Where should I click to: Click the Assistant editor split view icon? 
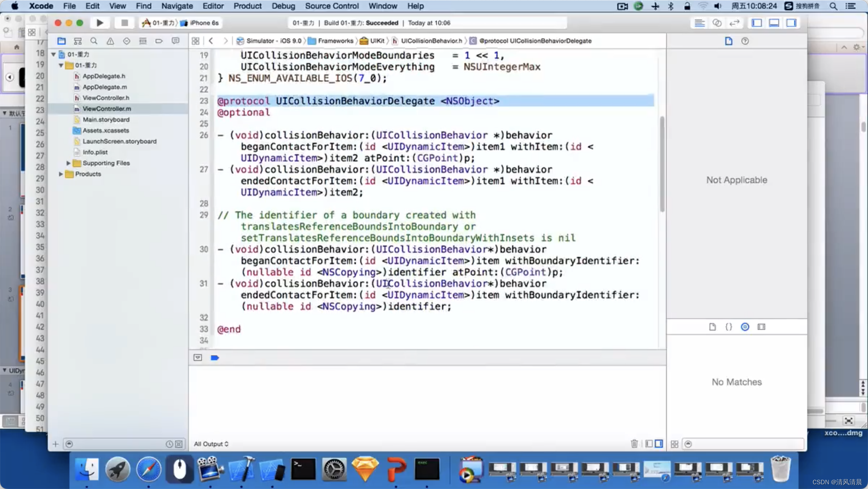click(716, 23)
